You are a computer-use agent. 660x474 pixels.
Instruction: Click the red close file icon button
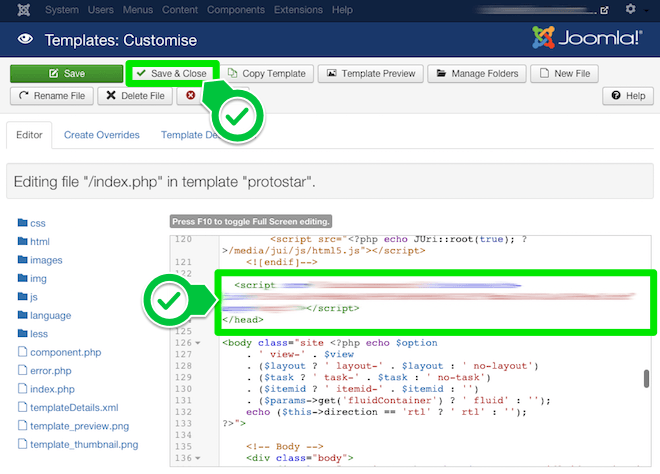190,96
